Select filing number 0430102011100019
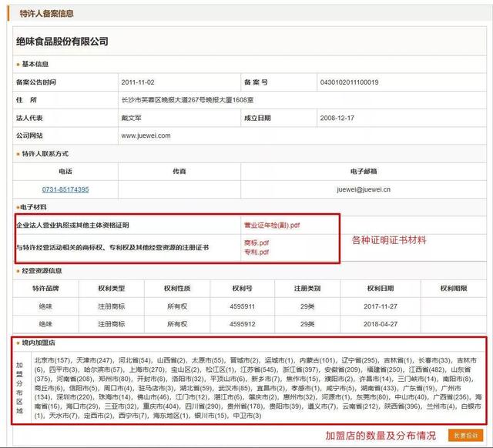The height and width of the screenshot is (448, 493). [x=349, y=82]
